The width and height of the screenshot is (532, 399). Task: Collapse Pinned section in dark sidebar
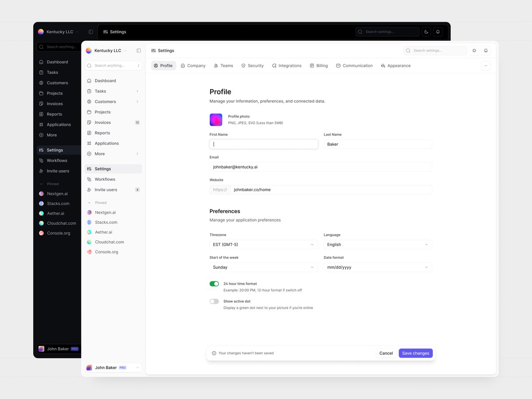pos(42,184)
